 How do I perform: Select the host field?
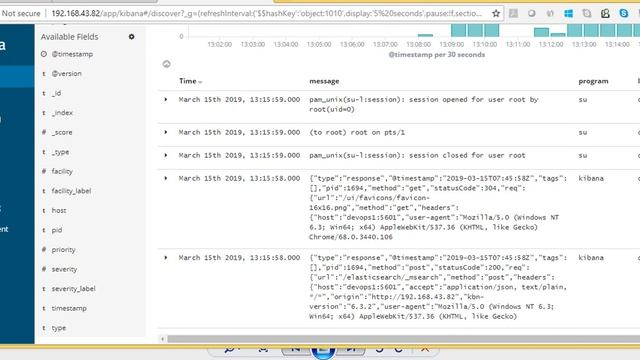(x=59, y=211)
